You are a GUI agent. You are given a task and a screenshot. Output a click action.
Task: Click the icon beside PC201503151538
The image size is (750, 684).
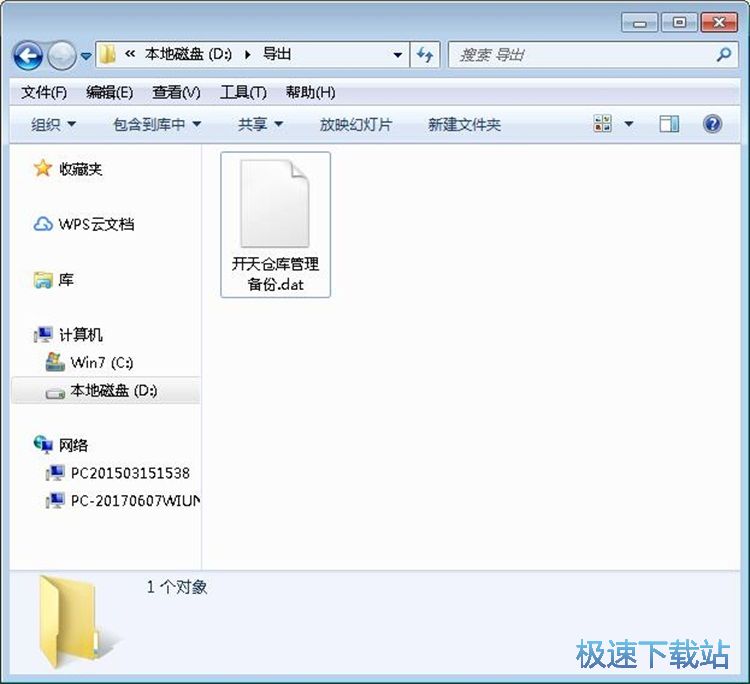pos(55,473)
